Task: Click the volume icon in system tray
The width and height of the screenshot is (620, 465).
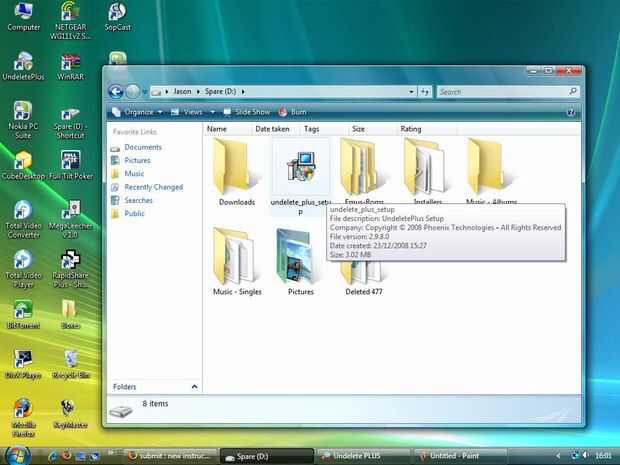Action: pyautogui.click(x=585, y=456)
